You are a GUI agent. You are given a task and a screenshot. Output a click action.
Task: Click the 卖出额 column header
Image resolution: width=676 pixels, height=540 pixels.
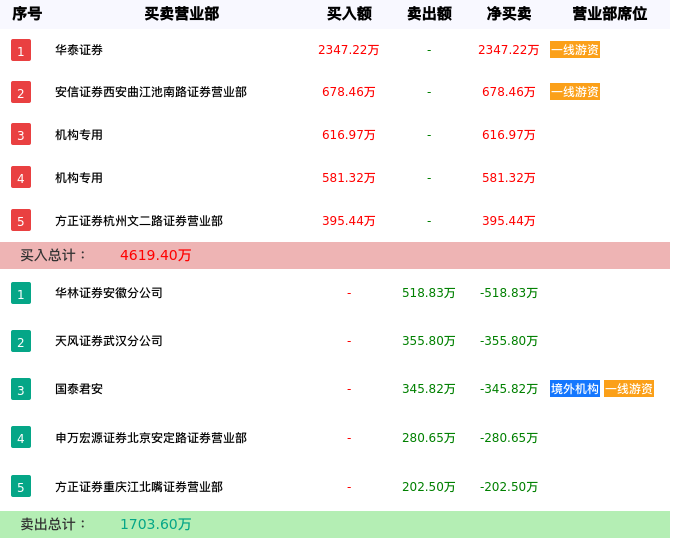429,14
